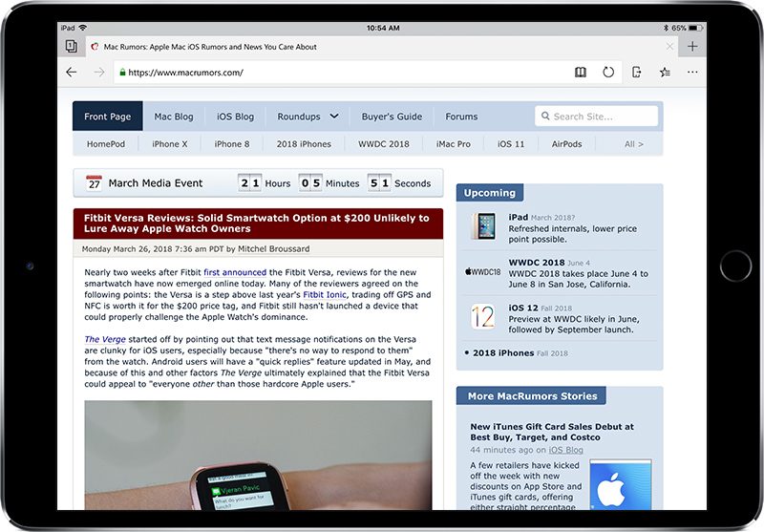Follow the first announced link
Viewport: 764px width, 532px height.
click(x=235, y=272)
